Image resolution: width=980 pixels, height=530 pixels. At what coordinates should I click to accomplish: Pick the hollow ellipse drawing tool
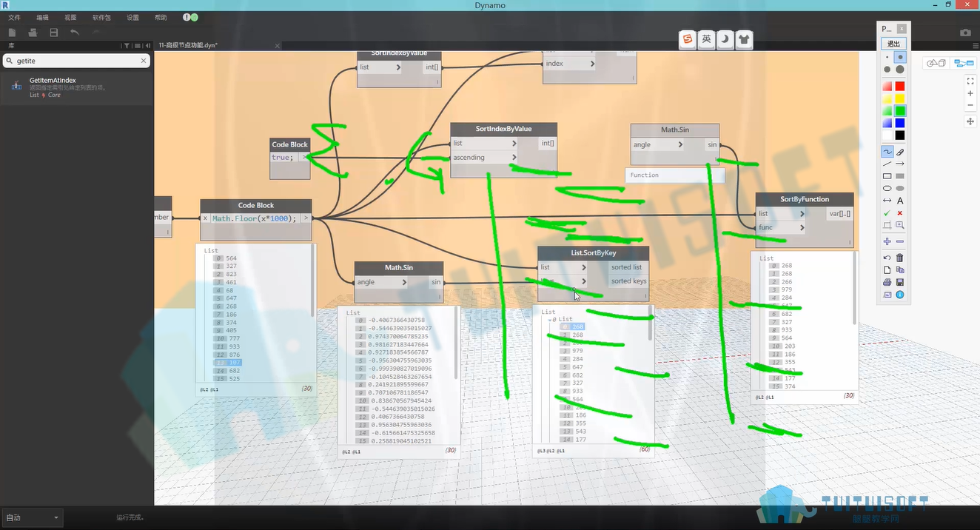(x=887, y=189)
